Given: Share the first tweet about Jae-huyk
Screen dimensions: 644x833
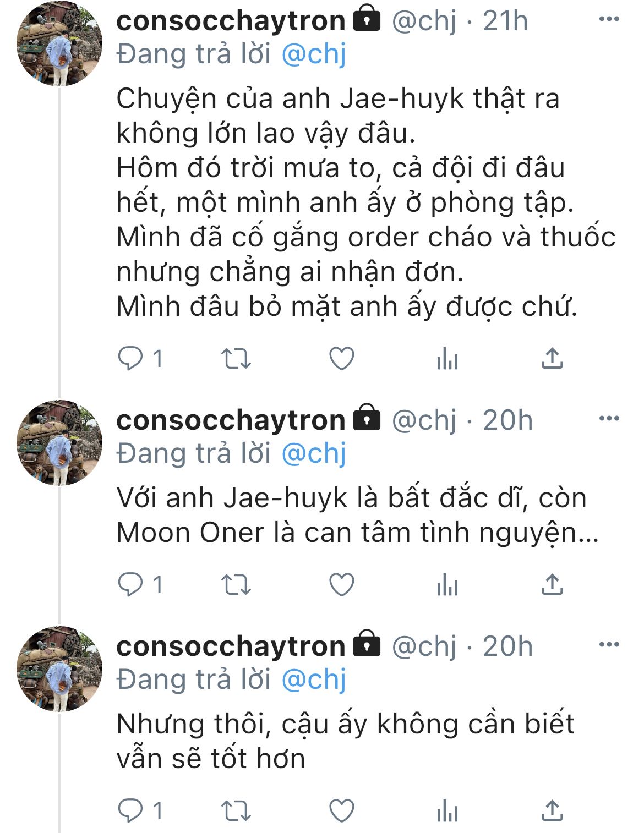Looking at the screenshot, I should click(552, 359).
